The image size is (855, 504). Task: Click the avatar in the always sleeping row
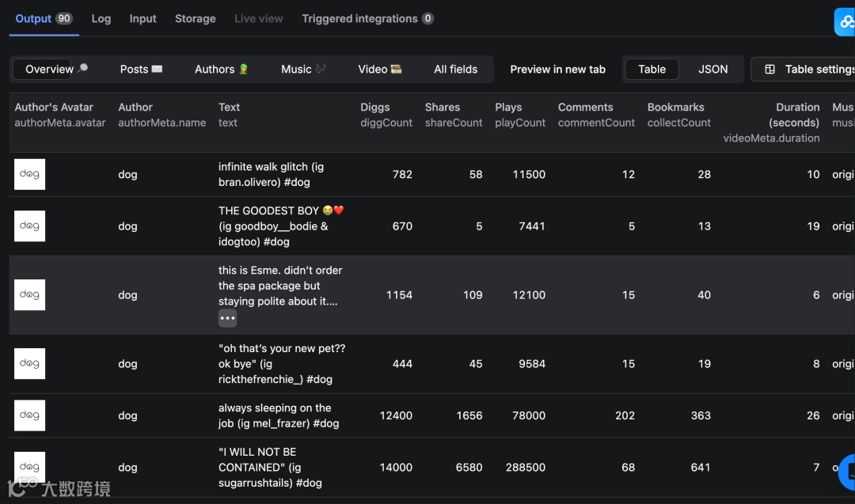coord(30,415)
